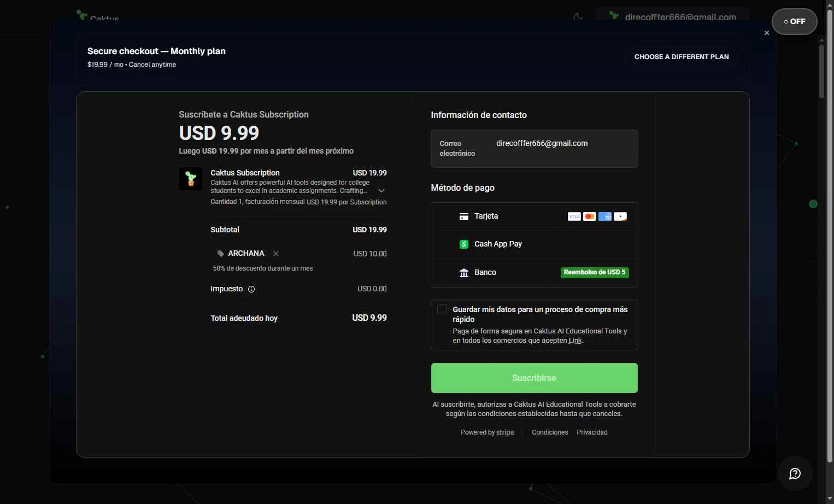
Task: Click the last card brand logo in Tarjeta row
Action: pyautogui.click(x=620, y=216)
